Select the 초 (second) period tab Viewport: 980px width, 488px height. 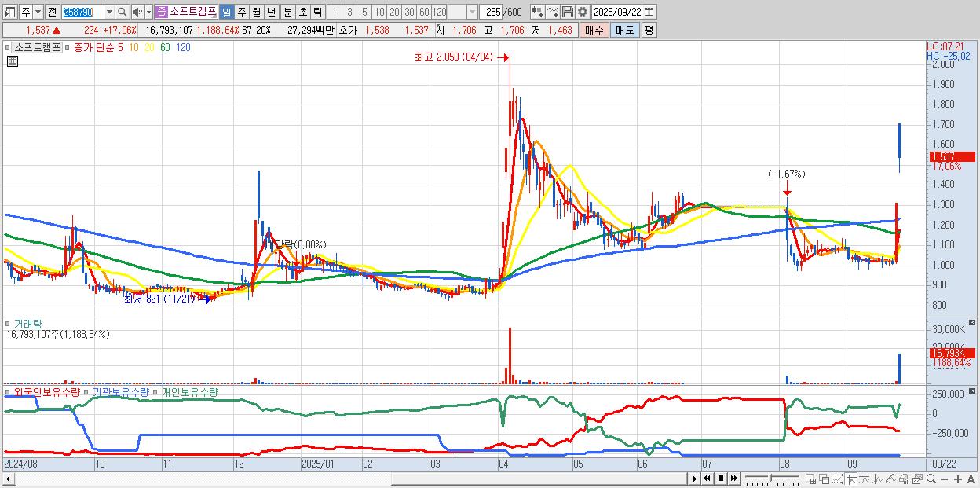coord(302,12)
